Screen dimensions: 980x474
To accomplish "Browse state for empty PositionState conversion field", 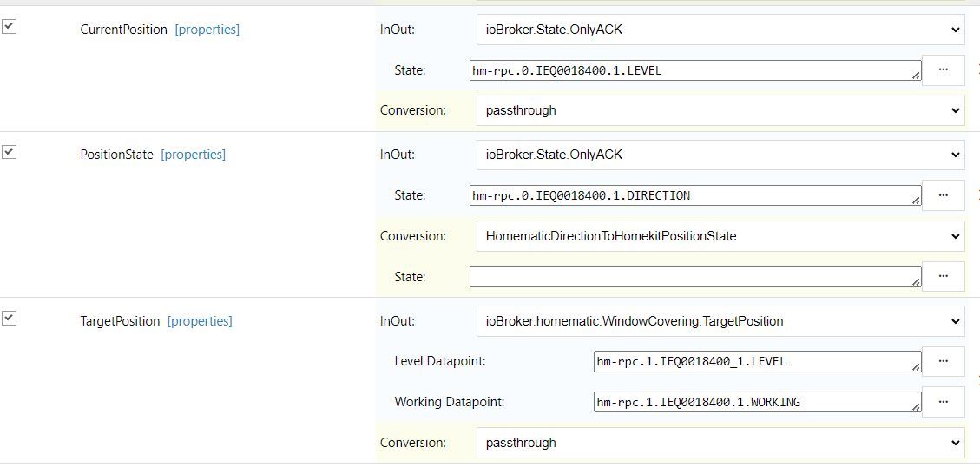I will click(944, 276).
